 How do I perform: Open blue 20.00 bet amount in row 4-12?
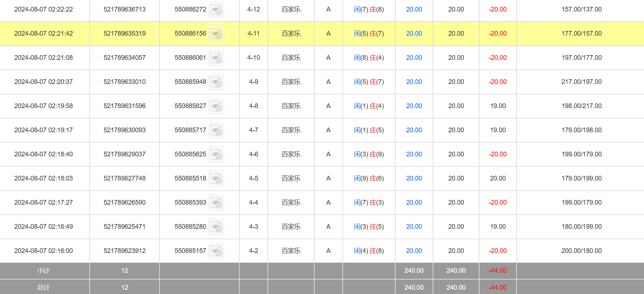(x=414, y=9)
